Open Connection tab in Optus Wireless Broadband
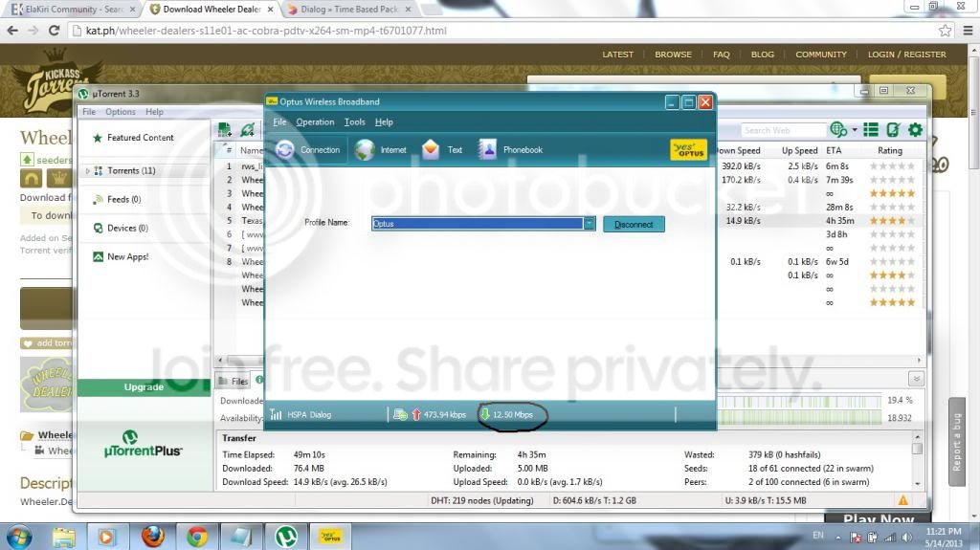The width and height of the screenshot is (980, 550). pos(309,150)
